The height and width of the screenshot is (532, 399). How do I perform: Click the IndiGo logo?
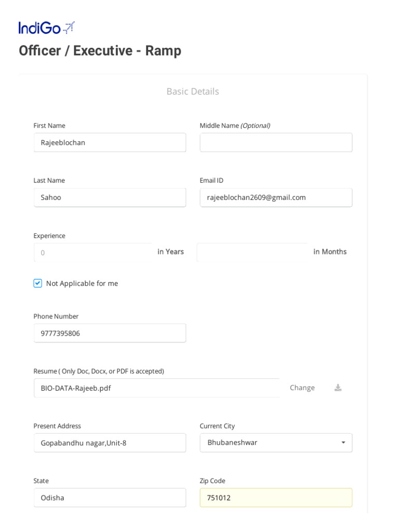pos(46,28)
